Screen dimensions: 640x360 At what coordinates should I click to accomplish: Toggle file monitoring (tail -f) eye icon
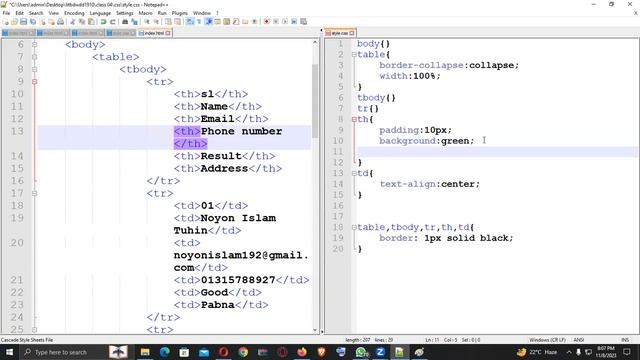point(254,21)
